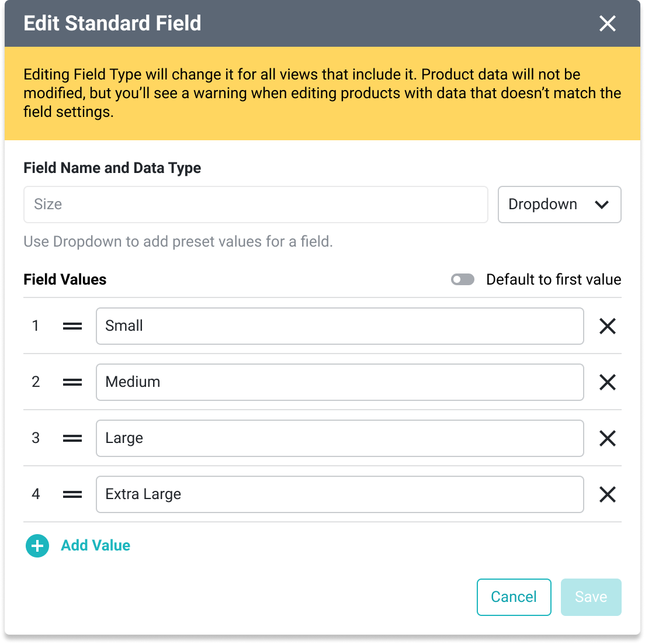
Task: Remove the Small field value
Action: click(x=608, y=326)
